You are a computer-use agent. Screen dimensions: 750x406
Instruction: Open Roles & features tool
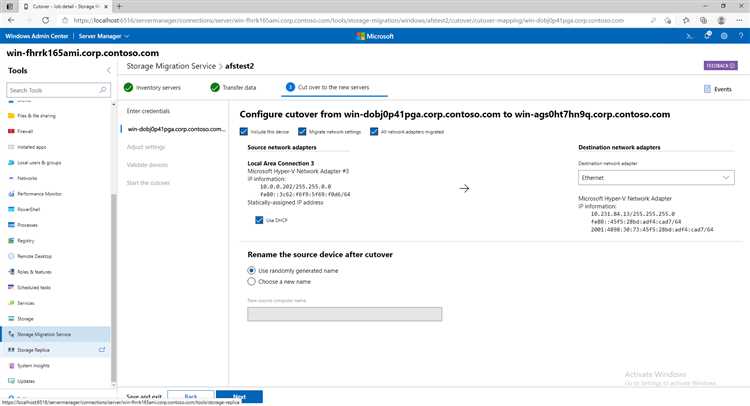coord(34,272)
